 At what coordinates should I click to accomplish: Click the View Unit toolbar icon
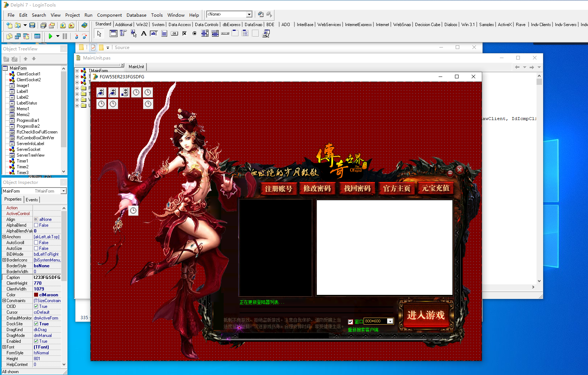(x=9, y=36)
